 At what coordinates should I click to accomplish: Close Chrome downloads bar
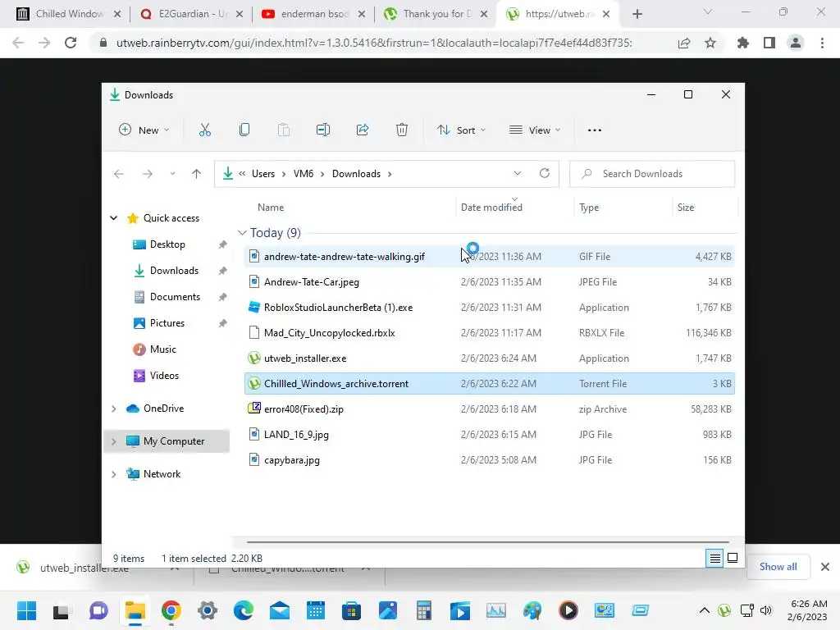tap(825, 567)
